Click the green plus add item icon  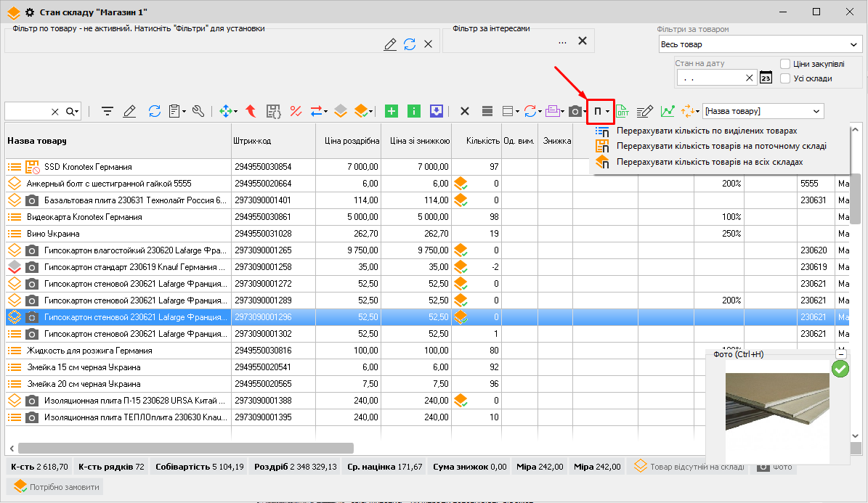pos(392,111)
